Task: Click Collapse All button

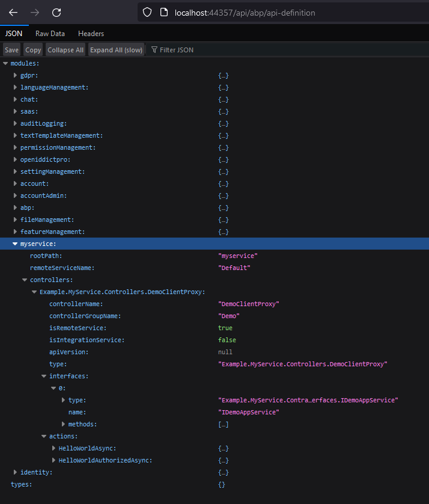Action: coord(65,50)
